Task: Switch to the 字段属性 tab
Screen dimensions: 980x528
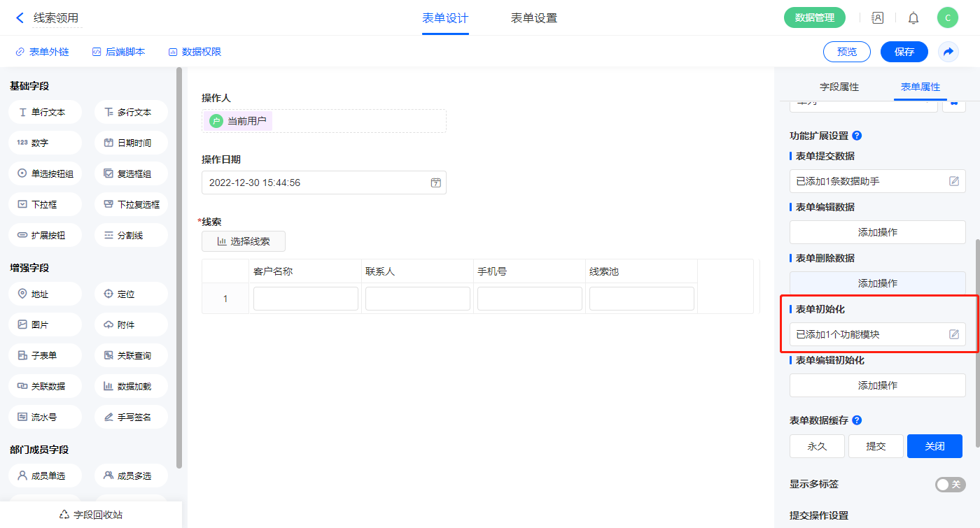Action: (839, 87)
